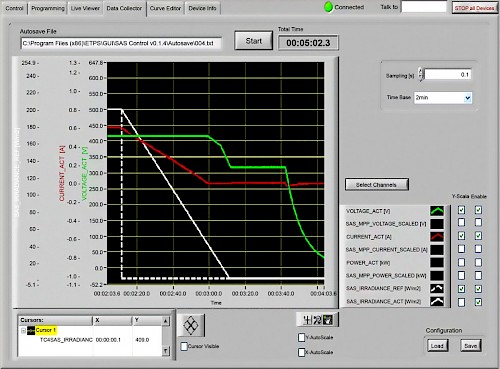Enable the Y-AutoScale checkbox
This screenshot has height=369, width=500.
click(301, 337)
